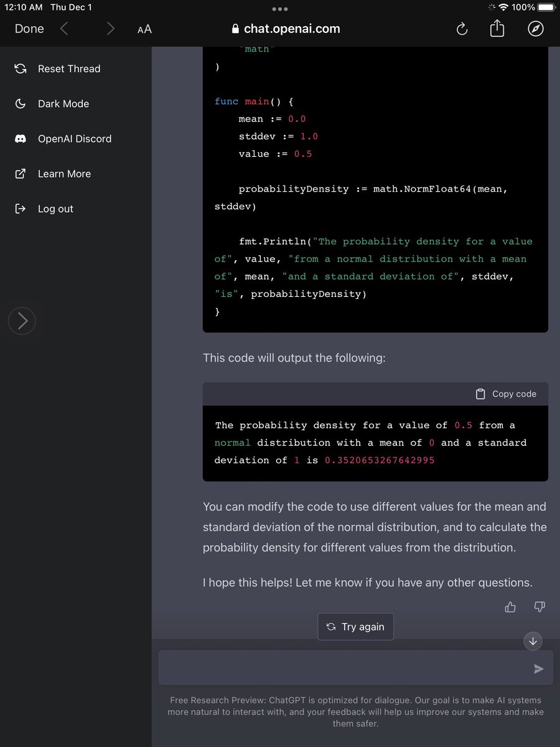Image resolution: width=560 pixels, height=747 pixels.
Task: Click Copy code on the output block
Action: tap(506, 393)
